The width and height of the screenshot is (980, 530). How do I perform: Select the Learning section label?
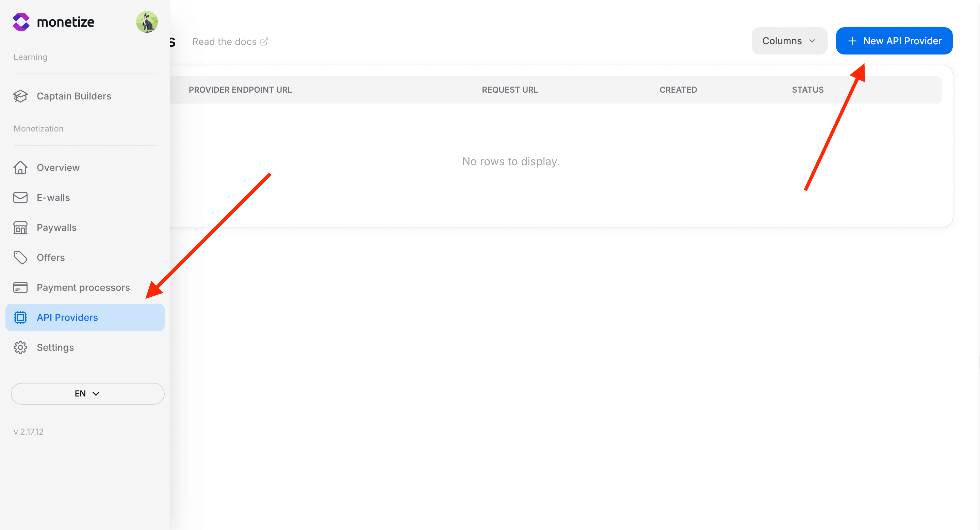point(30,57)
